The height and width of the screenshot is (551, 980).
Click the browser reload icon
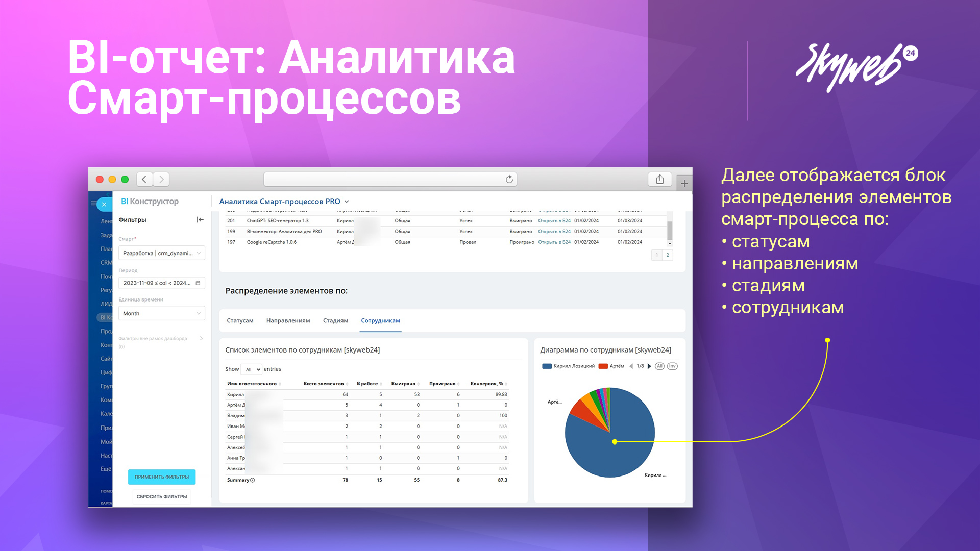509,180
